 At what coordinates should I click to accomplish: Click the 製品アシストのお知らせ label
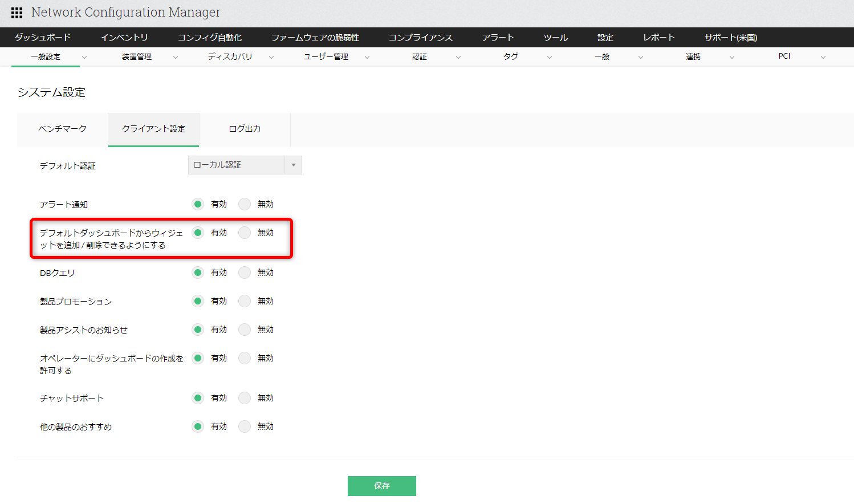click(x=84, y=330)
